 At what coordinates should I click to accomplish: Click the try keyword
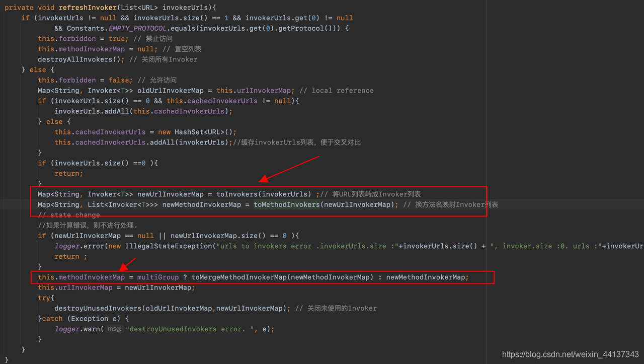point(44,298)
